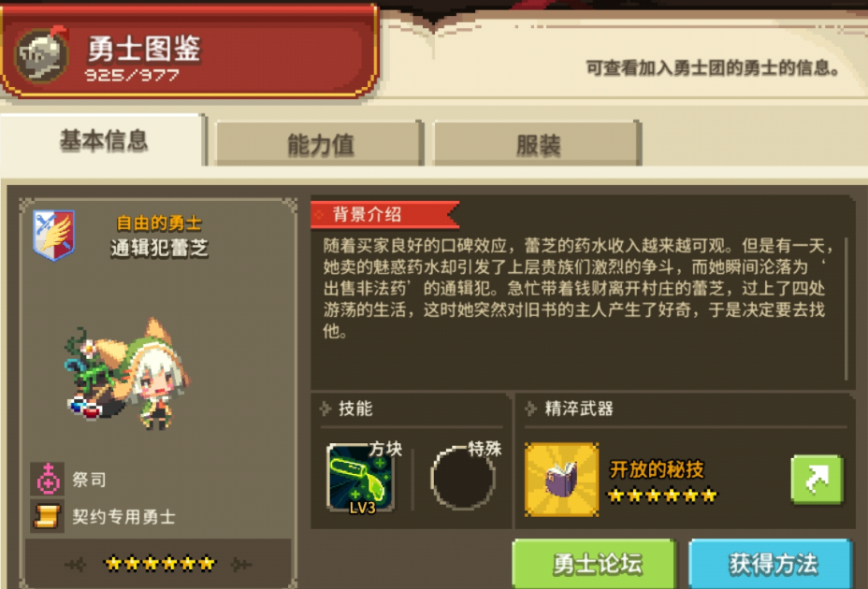This screenshot has height=589, width=868.
Task: Click the hero character sprite of 蕾芝
Action: 127,374
